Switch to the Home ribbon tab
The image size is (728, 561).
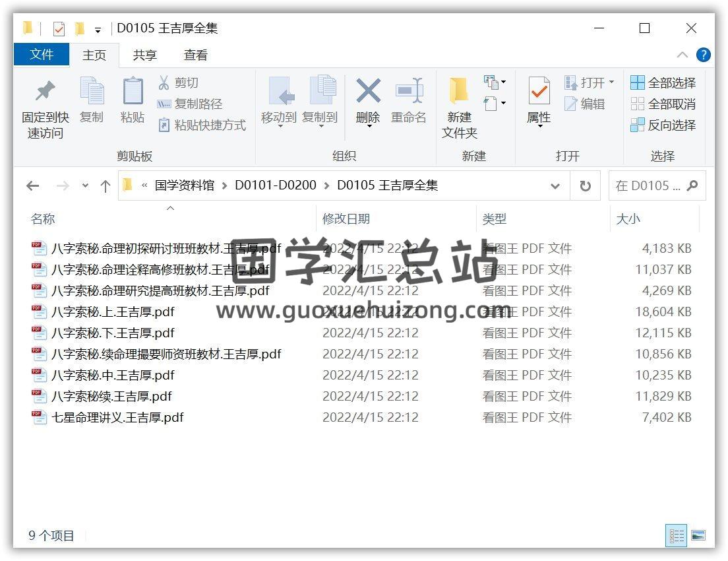tap(94, 55)
